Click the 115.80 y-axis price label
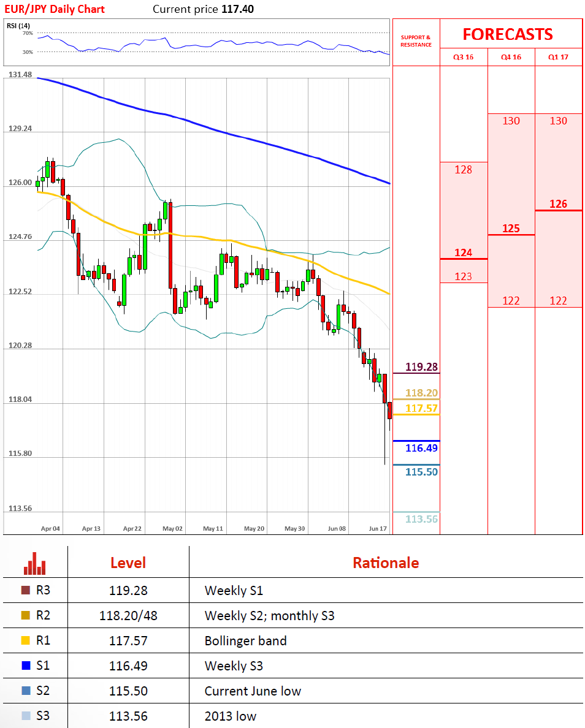 click(x=20, y=453)
